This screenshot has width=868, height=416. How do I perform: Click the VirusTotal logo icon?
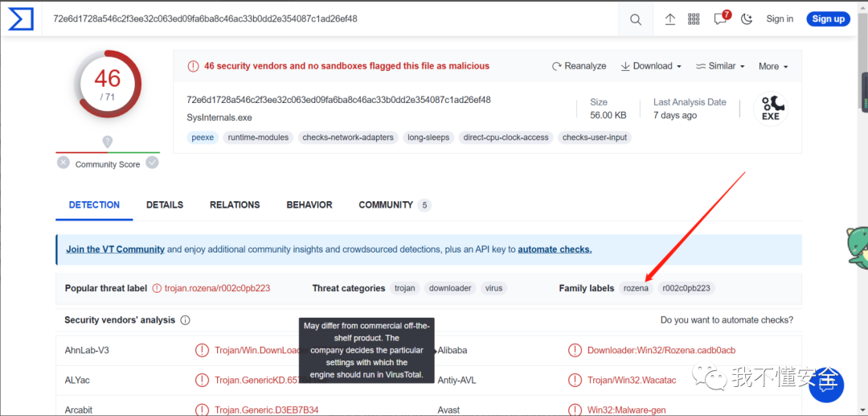pos(20,19)
